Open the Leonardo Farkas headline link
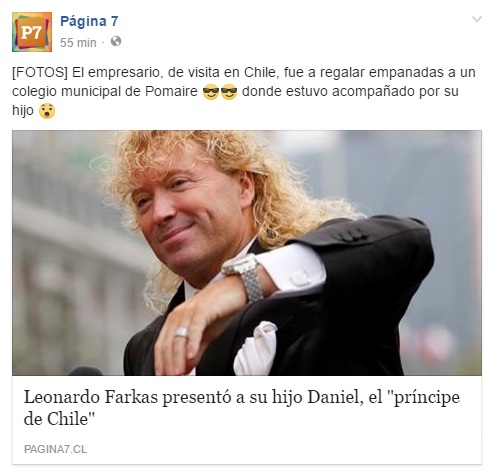The width and height of the screenshot is (490, 474). point(242,408)
